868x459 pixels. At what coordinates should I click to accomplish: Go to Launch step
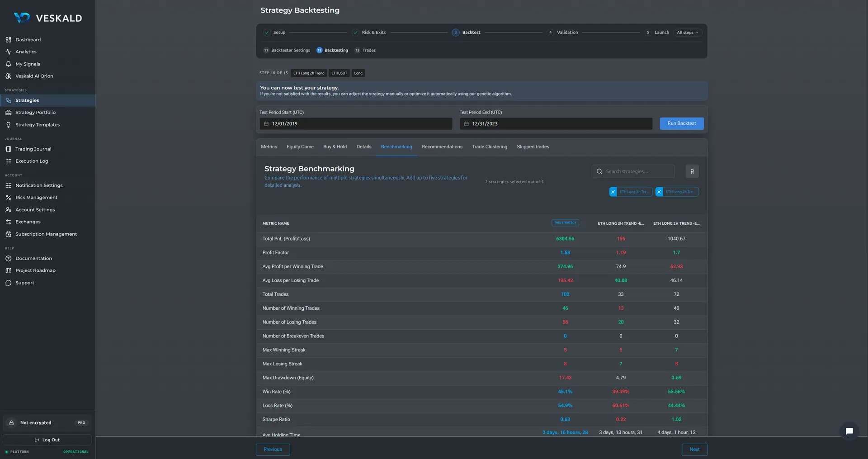tap(657, 33)
